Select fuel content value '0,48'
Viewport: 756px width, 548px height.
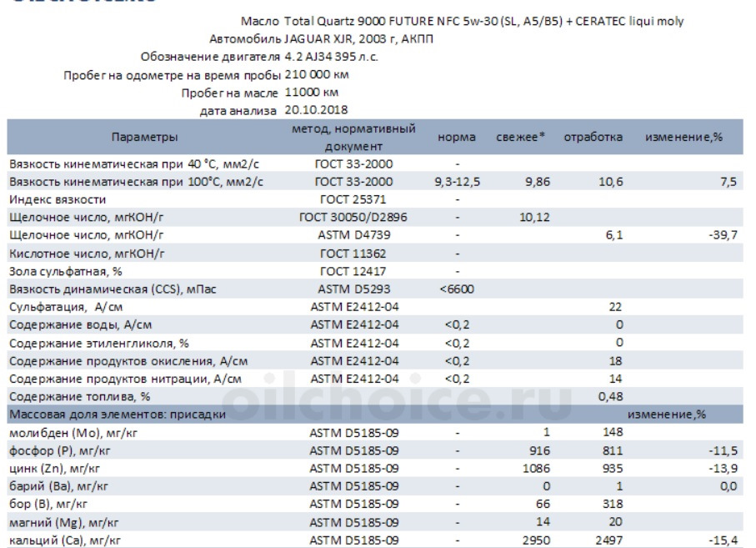[610, 397]
